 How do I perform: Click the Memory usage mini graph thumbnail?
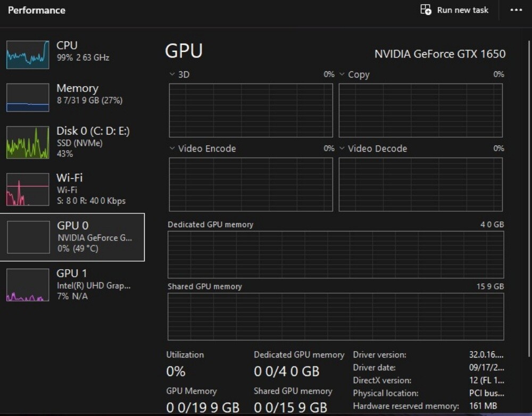[28, 97]
